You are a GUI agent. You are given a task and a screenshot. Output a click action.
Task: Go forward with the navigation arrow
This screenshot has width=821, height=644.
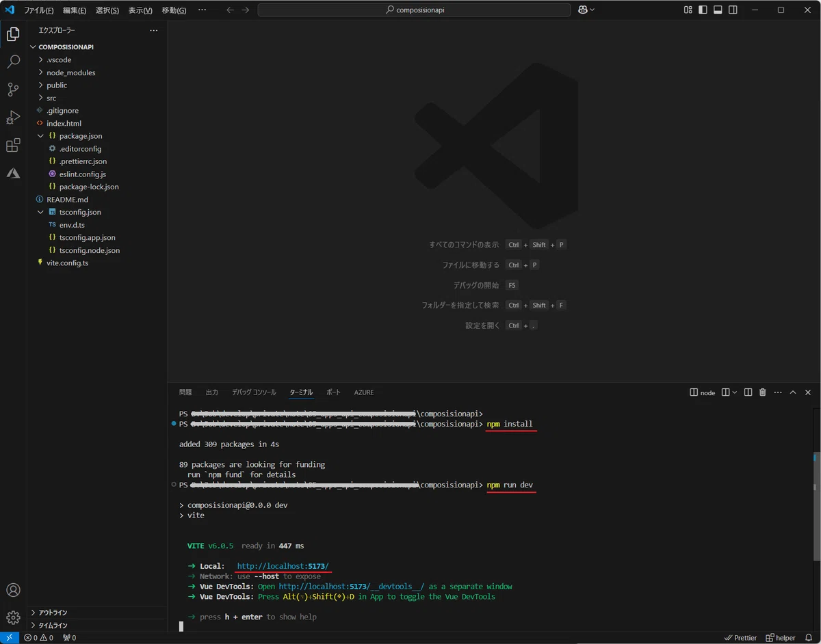245,10
